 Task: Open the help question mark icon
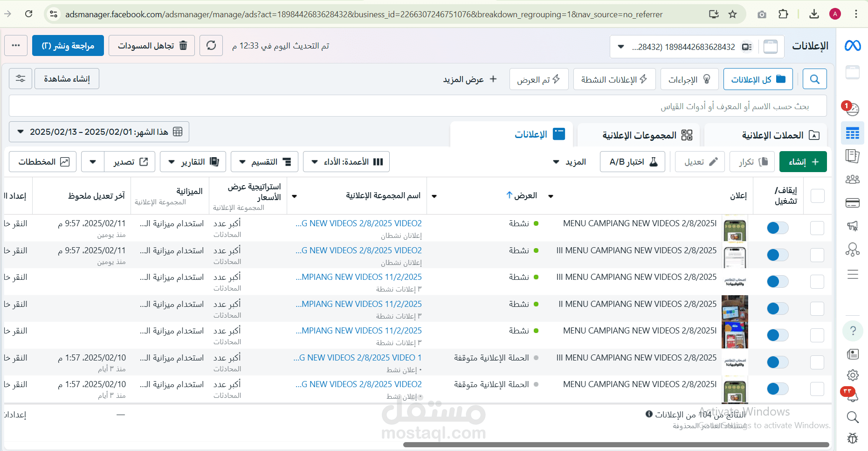pos(853,331)
